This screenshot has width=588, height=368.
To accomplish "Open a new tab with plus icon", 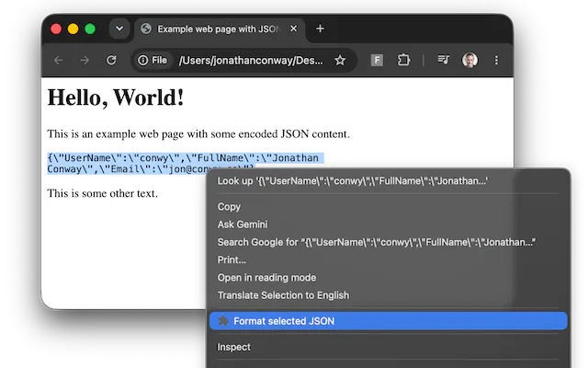I will [320, 29].
